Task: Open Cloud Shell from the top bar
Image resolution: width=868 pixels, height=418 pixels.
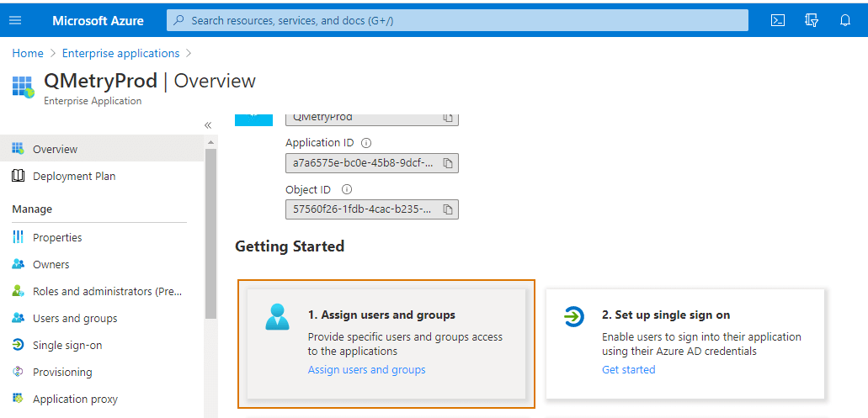Action: tap(778, 20)
